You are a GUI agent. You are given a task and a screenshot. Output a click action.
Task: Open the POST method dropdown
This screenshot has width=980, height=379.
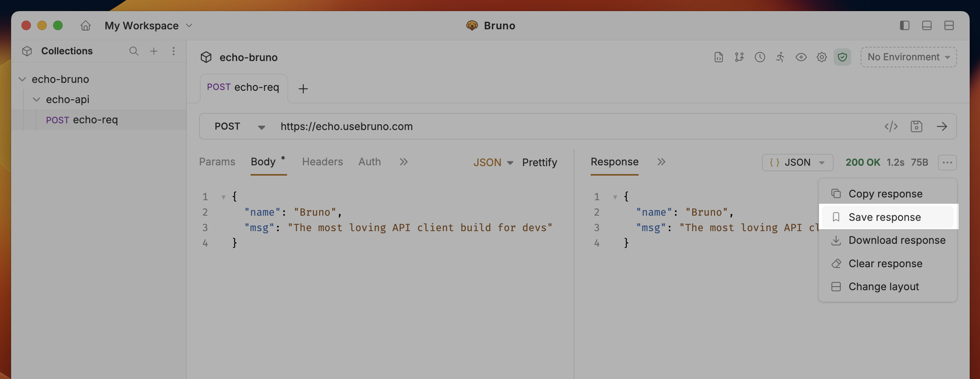(240, 126)
